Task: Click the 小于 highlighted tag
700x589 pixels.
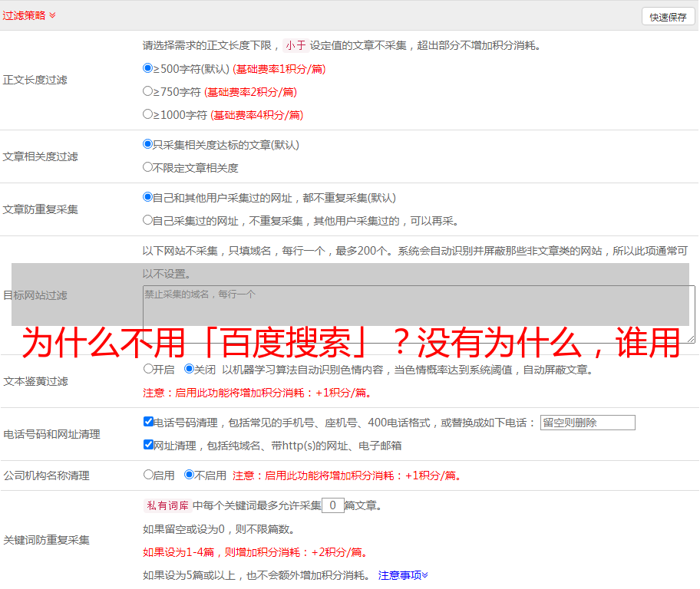Action: tap(296, 45)
